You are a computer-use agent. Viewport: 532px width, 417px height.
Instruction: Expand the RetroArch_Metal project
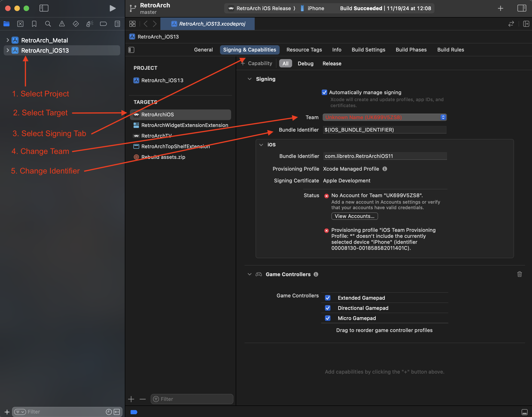(x=8, y=40)
